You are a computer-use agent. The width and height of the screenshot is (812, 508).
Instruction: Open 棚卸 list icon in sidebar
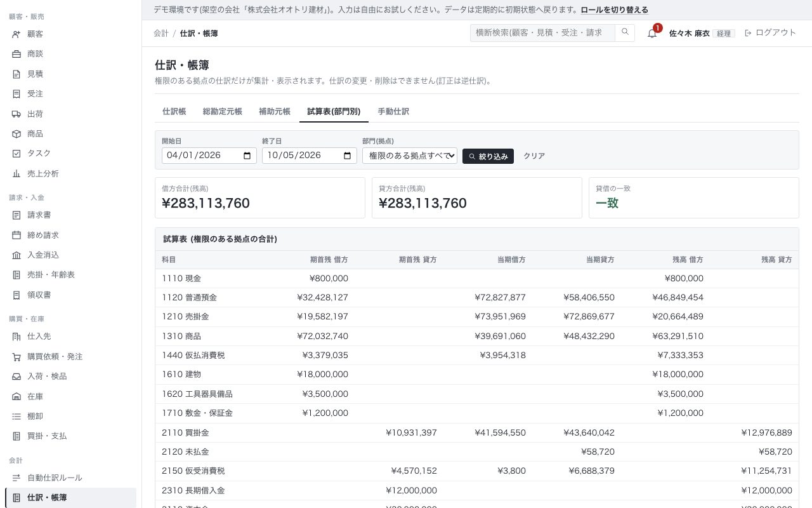click(16, 417)
